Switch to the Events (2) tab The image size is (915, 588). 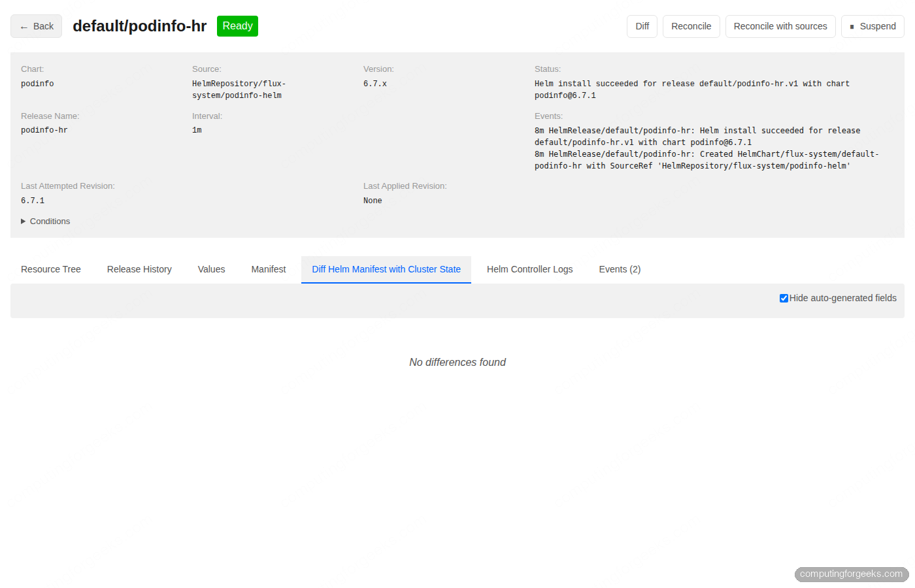tap(620, 269)
